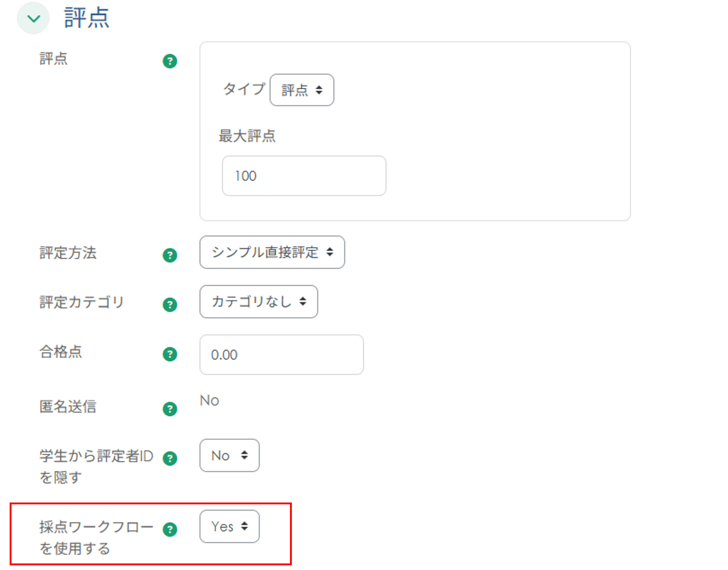This screenshot has width=728, height=570.
Task: Show help for 匿名送信
Action: point(170,409)
